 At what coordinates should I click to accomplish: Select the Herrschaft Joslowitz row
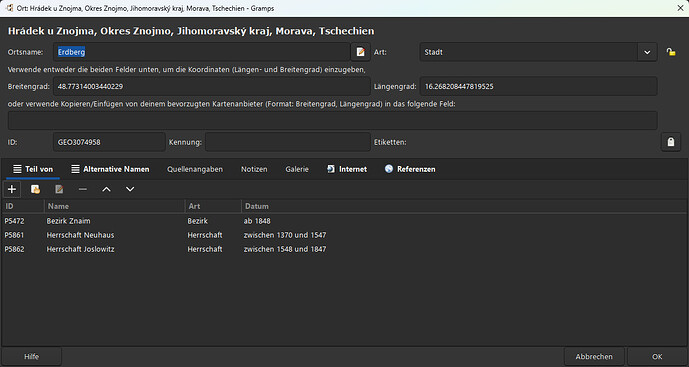tap(344, 249)
